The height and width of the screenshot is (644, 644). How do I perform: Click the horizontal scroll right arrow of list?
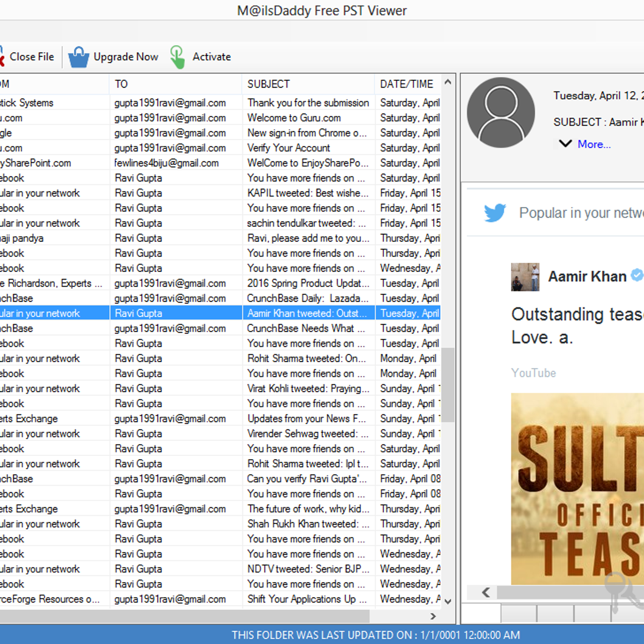pyautogui.click(x=433, y=616)
